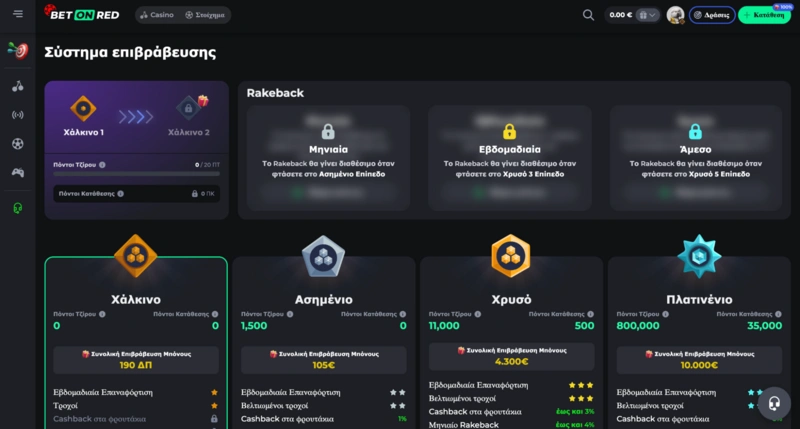Expand the wallet balance dropdown
Screen dimensions: 800x429
(651, 15)
